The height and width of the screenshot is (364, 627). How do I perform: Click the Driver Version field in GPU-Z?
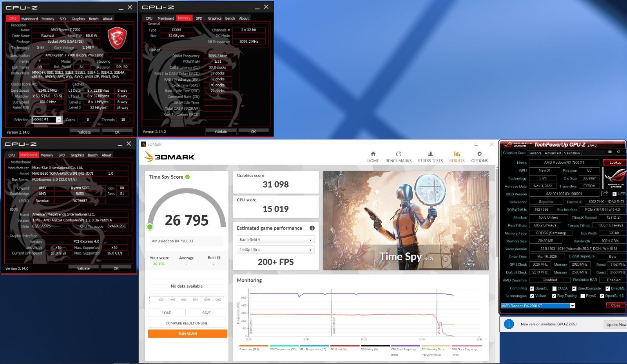tap(577, 249)
